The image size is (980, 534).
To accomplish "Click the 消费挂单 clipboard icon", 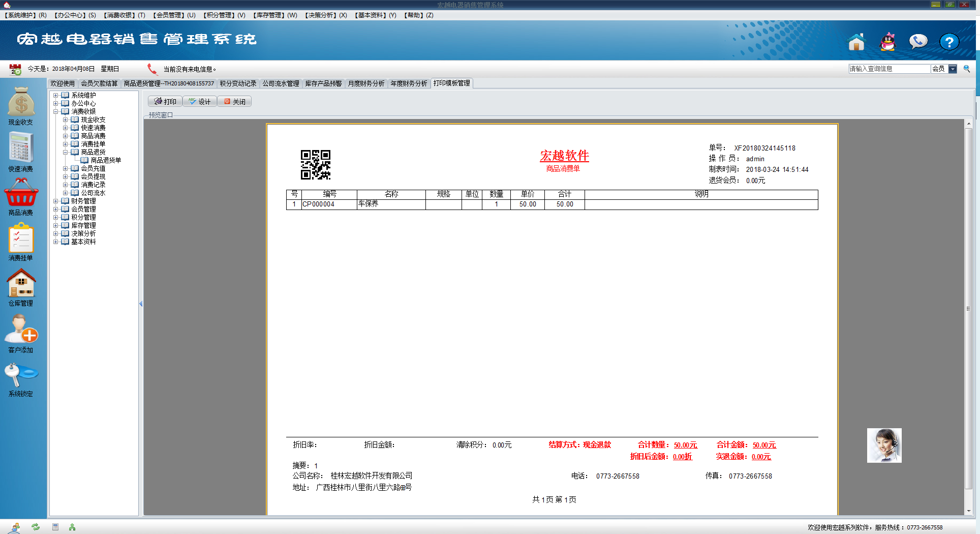I will (x=21, y=238).
